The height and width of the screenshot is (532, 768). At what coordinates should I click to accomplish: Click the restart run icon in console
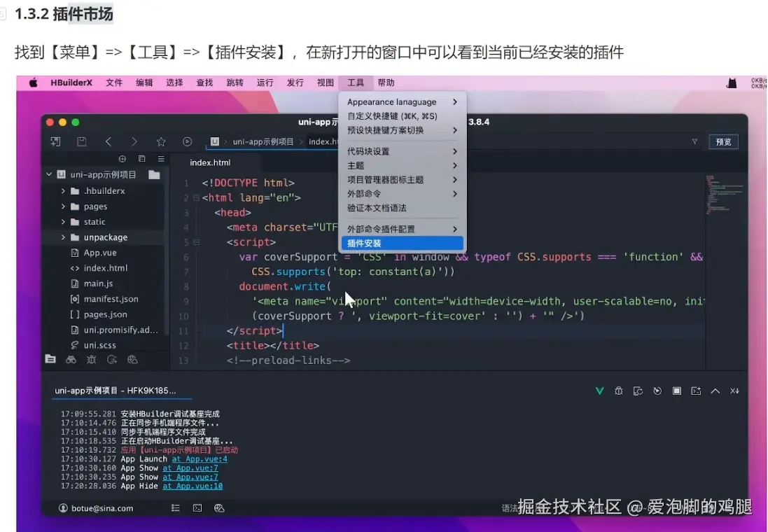[657, 391]
